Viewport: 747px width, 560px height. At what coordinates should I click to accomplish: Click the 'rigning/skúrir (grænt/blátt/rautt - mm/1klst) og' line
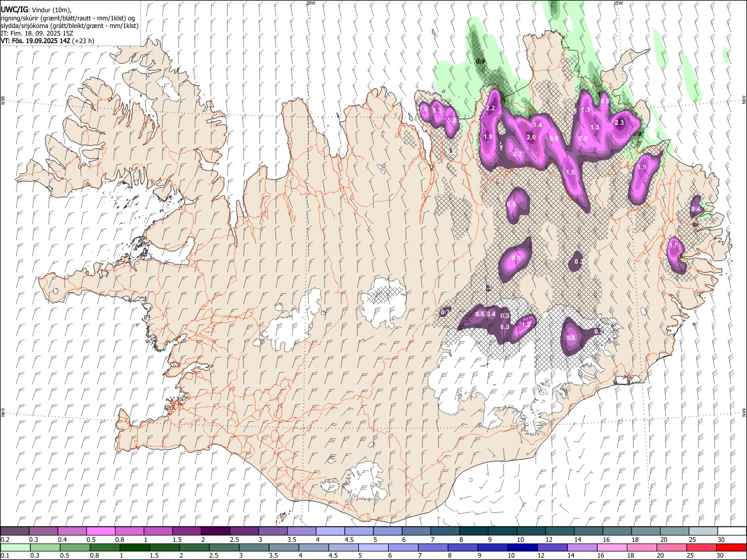coord(68,18)
